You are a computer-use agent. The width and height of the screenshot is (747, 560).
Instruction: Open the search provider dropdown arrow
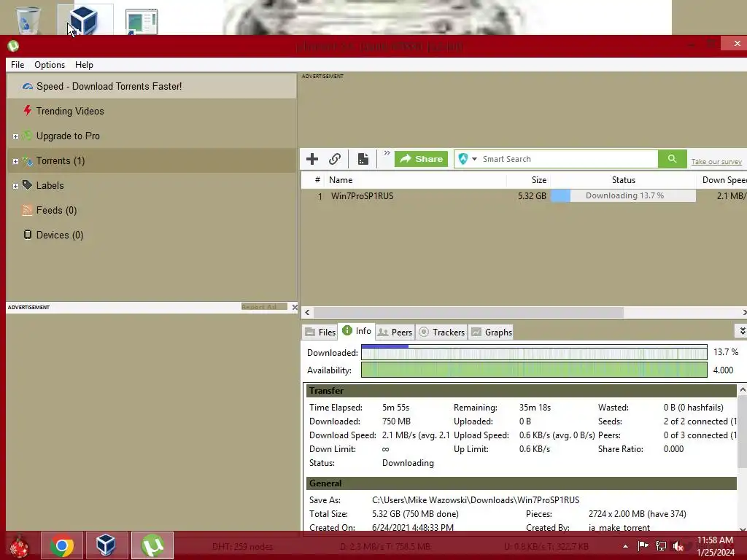coord(474,158)
